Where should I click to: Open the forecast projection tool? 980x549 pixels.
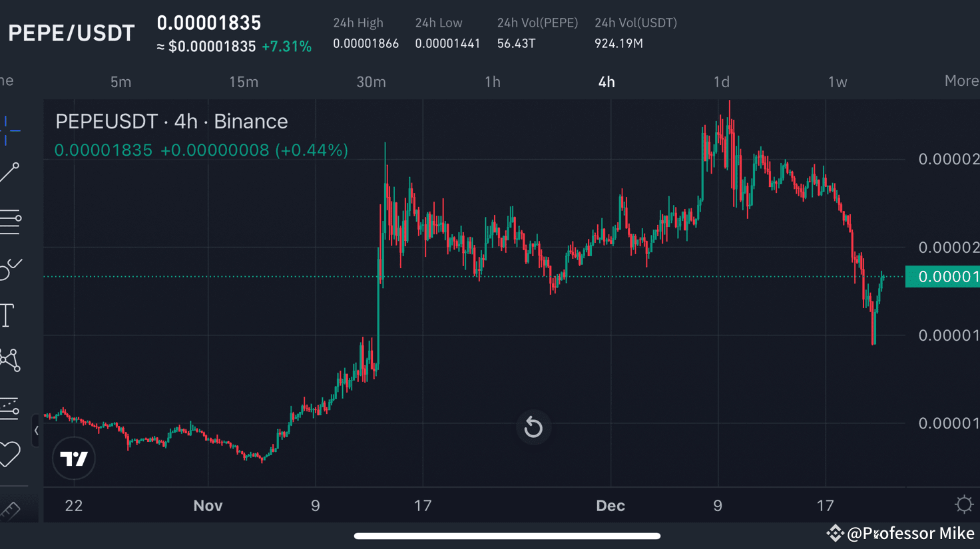[x=10, y=408]
